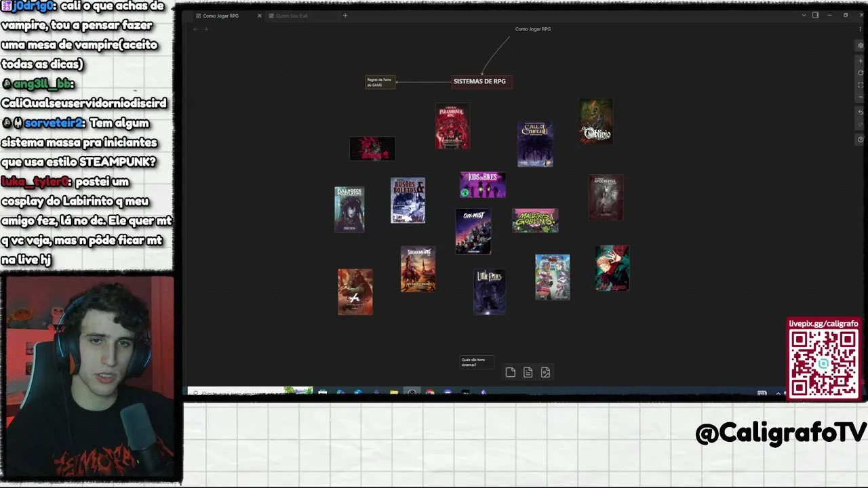This screenshot has height=488, width=868.
Task: Open more options menu for canvas
Action: [x=861, y=29]
